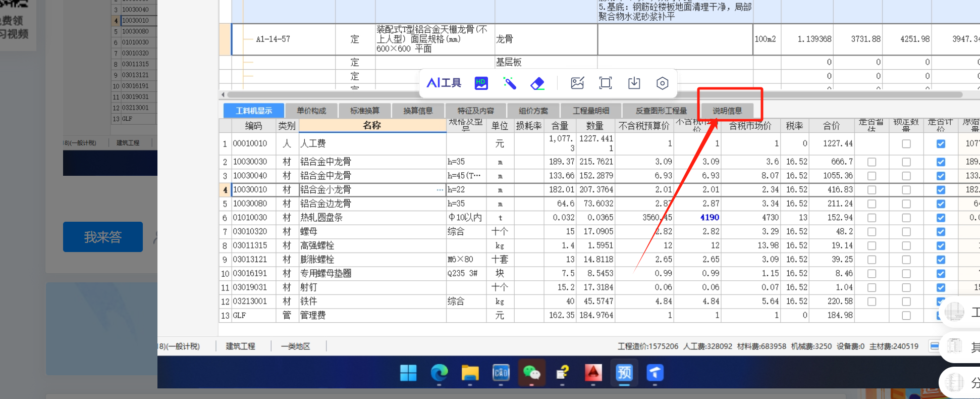Viewport: 980px width, 399px height.
Task: Click the 龙骨 cell in A1-14-57 row
Action: (546, 39)
